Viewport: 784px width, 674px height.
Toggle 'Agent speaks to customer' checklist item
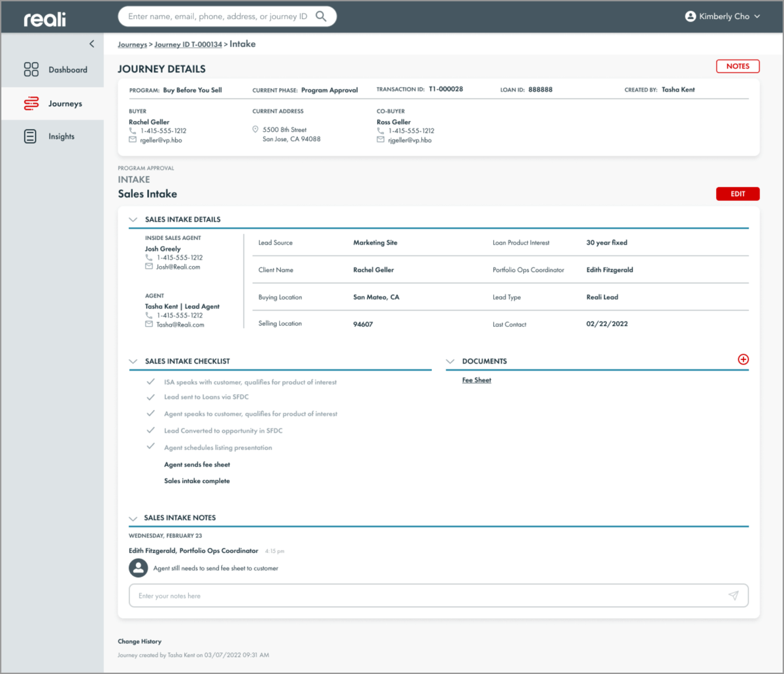tap(151, 413)
